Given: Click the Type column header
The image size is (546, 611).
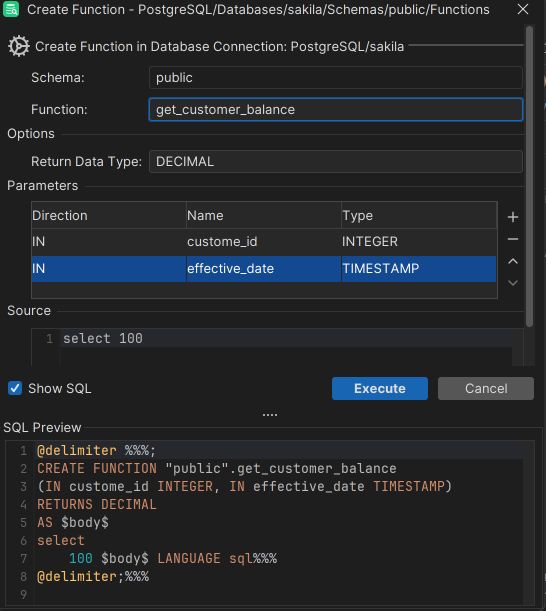Looking at the screenshot, I should 419,215.
